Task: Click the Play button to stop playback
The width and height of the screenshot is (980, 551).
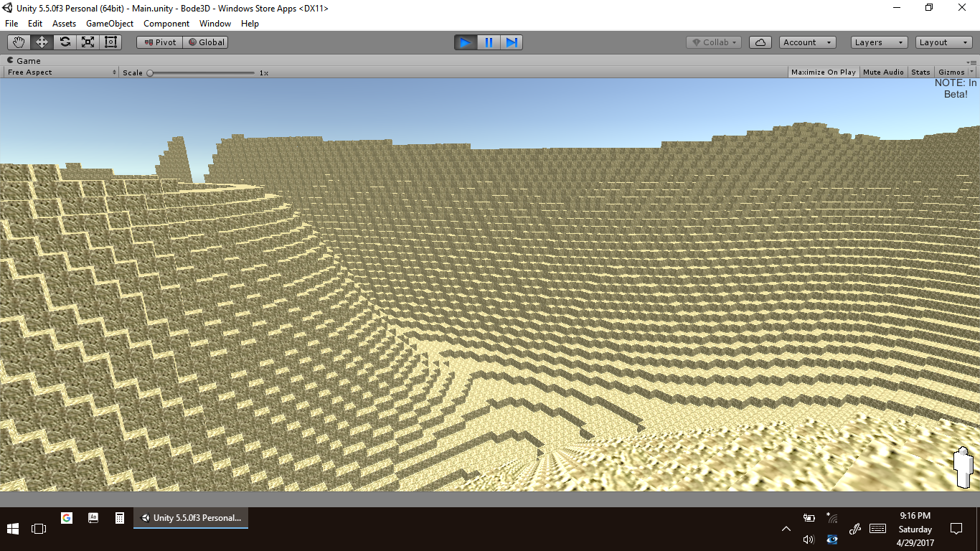Action: 465,42
